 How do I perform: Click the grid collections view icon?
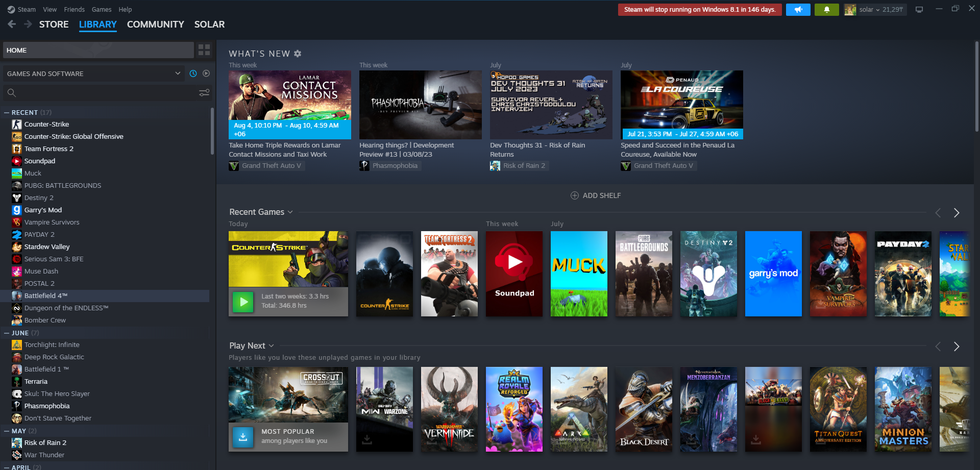[x=204, y=50]
